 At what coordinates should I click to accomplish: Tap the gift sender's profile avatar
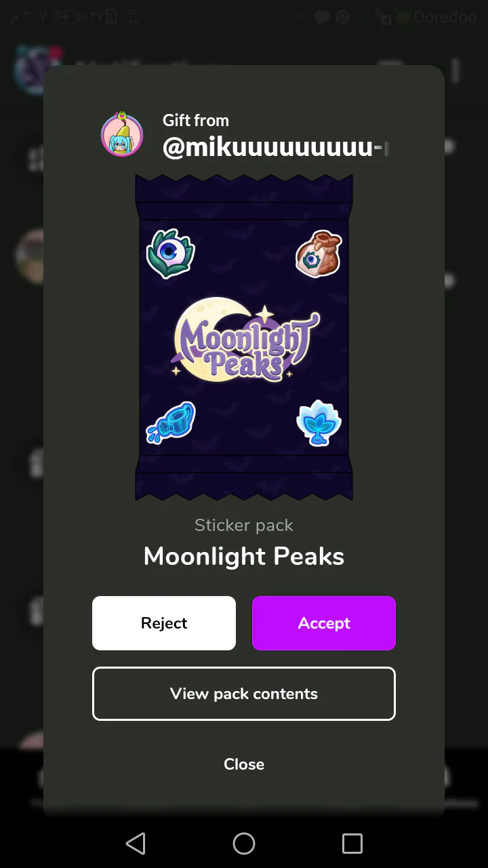click(x=122, y=135)
